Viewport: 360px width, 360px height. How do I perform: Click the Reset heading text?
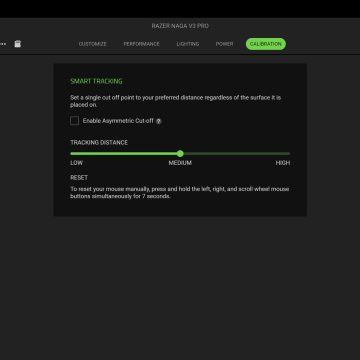[79, 178]
